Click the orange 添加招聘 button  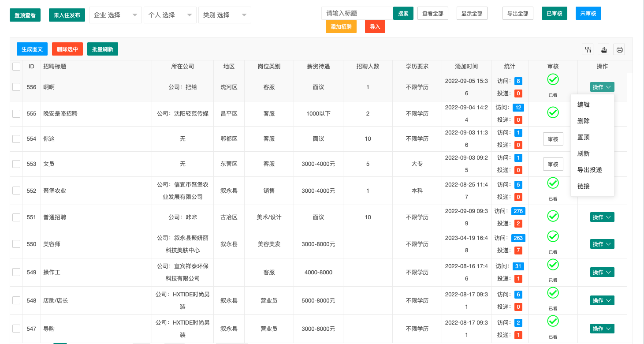tap(341, 26)
